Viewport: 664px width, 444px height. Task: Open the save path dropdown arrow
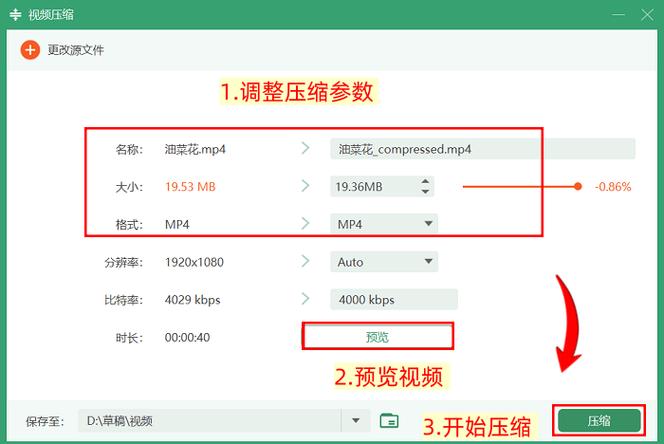click(356, 421)
